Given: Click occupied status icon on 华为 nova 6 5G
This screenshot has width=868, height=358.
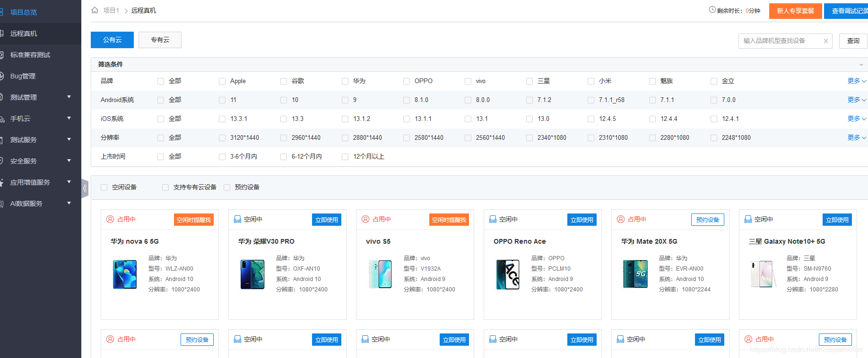Looking at the screenshot, I should [110, 219].
